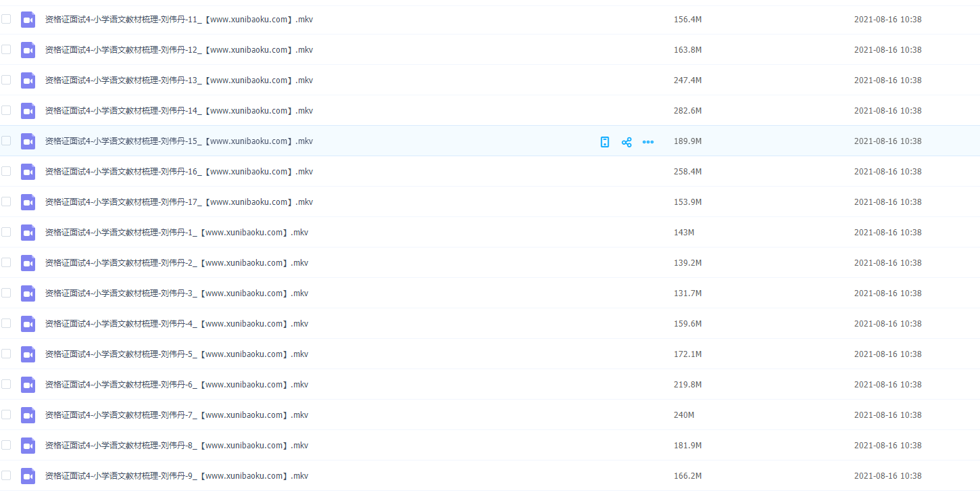Click the video icon of file 刘伟丹-13
This screenshot has height=497, width=980.
click(x=28, y=80)
